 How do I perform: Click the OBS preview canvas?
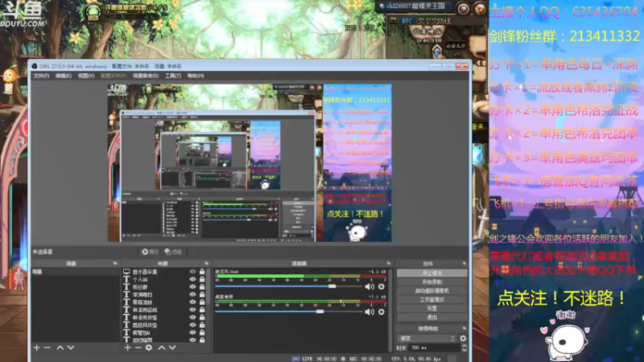pos(250,163)
